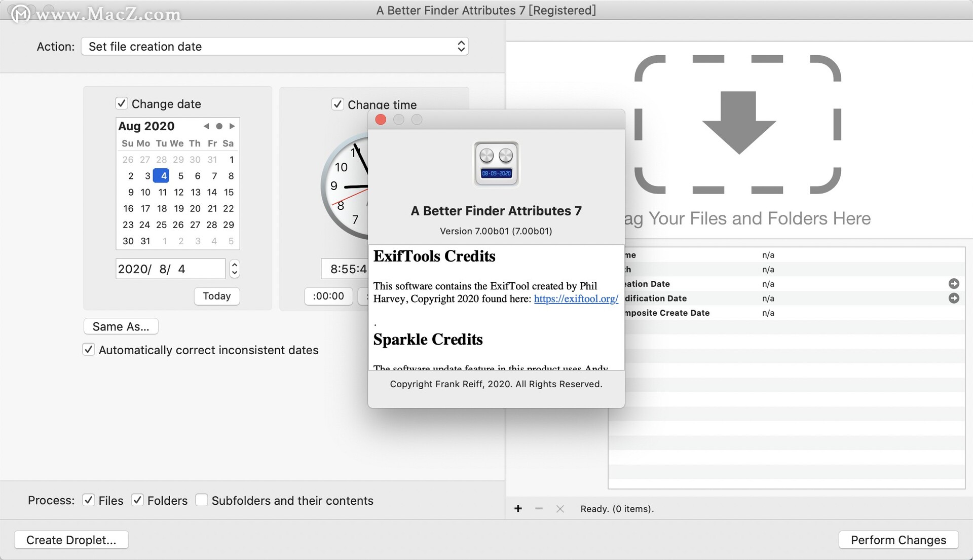The height and width of the screenshot is (560, 973).
Task: Click the red close button on about dialog
Action: [381, 120]
